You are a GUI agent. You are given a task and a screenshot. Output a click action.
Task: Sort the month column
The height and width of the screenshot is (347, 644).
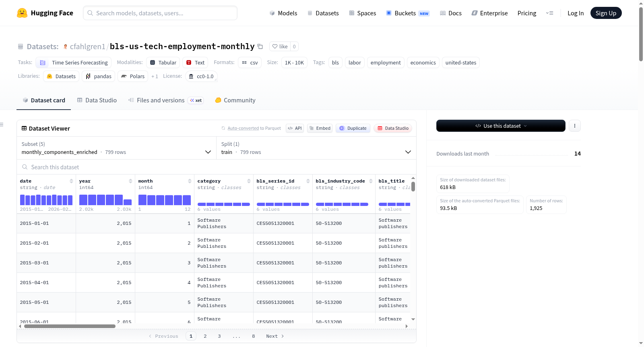tap(190, 181)
